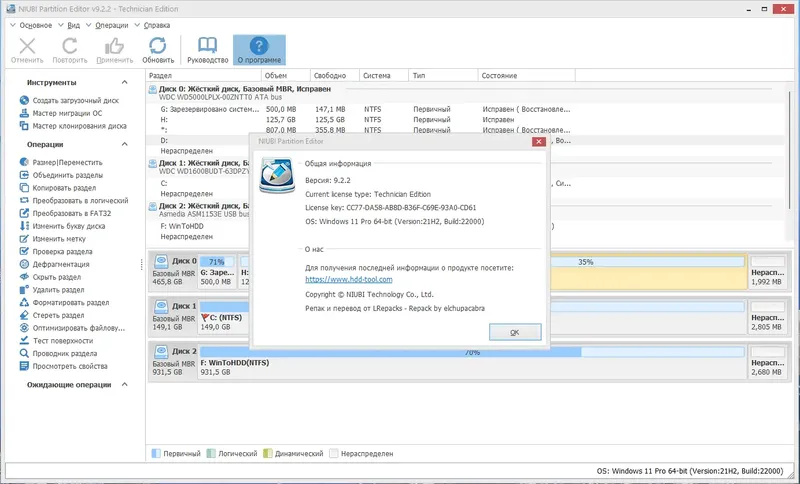Open the https://www.hdd-tool.com link
This screenshot has height=484, width=800.
click(x=348, y=279)
